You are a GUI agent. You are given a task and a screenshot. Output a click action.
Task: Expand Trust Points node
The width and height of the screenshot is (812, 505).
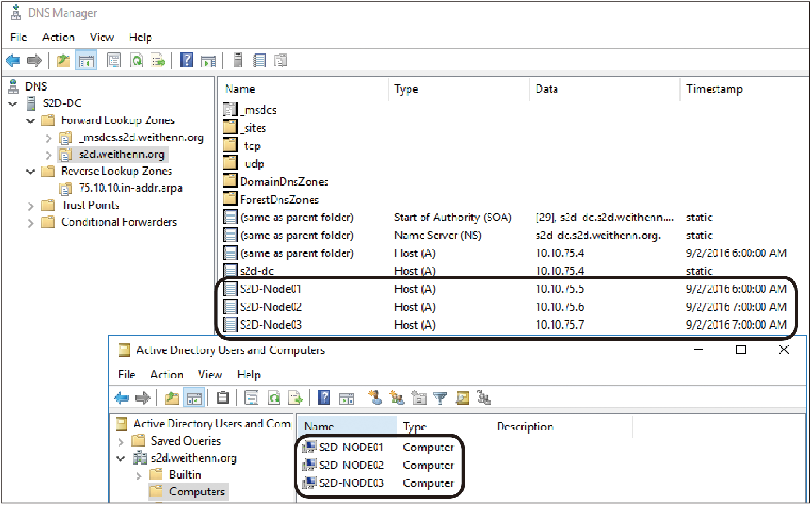30,206
